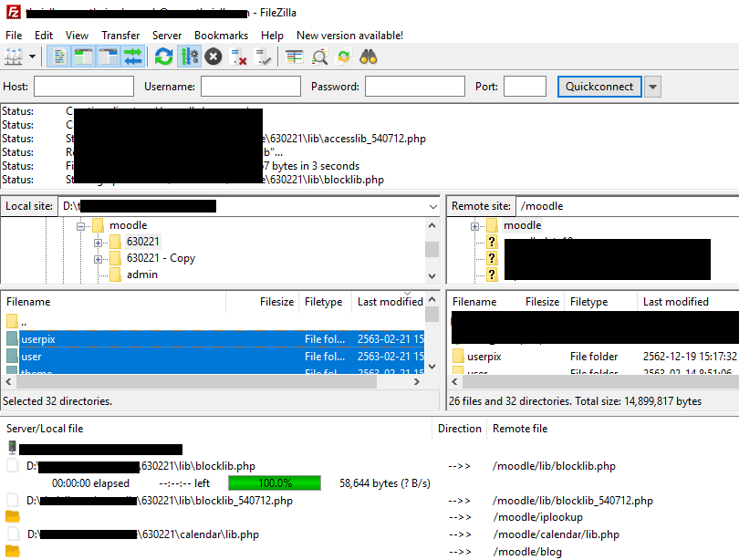Expand the 630221 local folder
739x560 pixels.
click(98, 242)
